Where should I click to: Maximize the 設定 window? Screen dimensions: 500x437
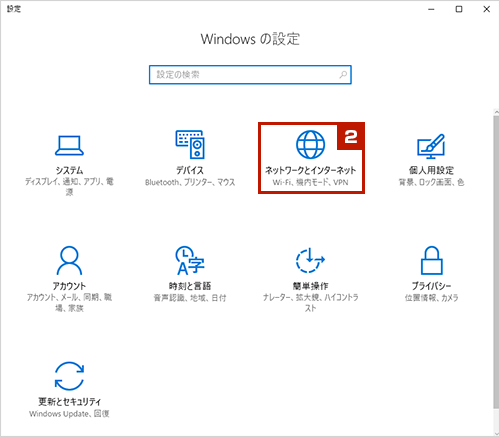[x=459, y=9]
